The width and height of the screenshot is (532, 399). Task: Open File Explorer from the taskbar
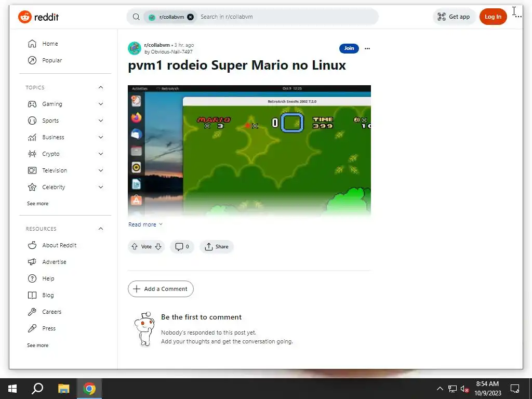pos(63,389)
